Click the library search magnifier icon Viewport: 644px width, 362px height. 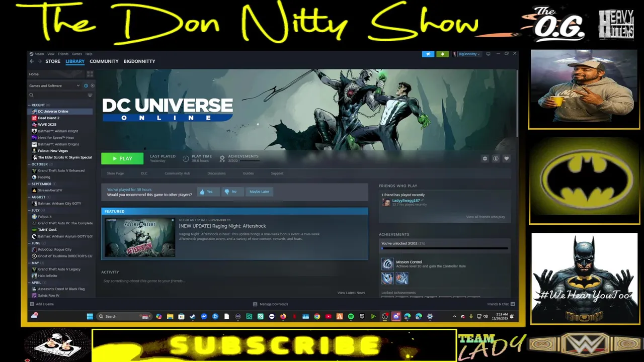(31, 96)
